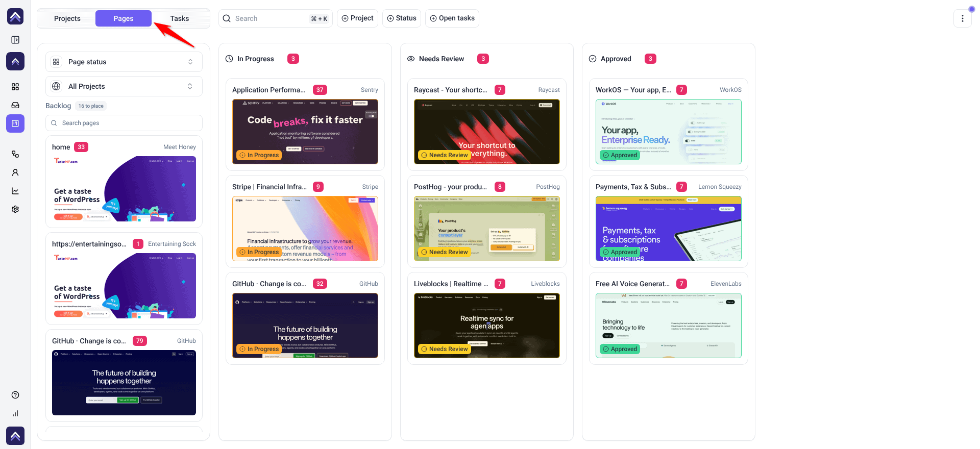Open the dashboard grid icon in sidebar
The image size is (980, 449).
pos(15,87)
